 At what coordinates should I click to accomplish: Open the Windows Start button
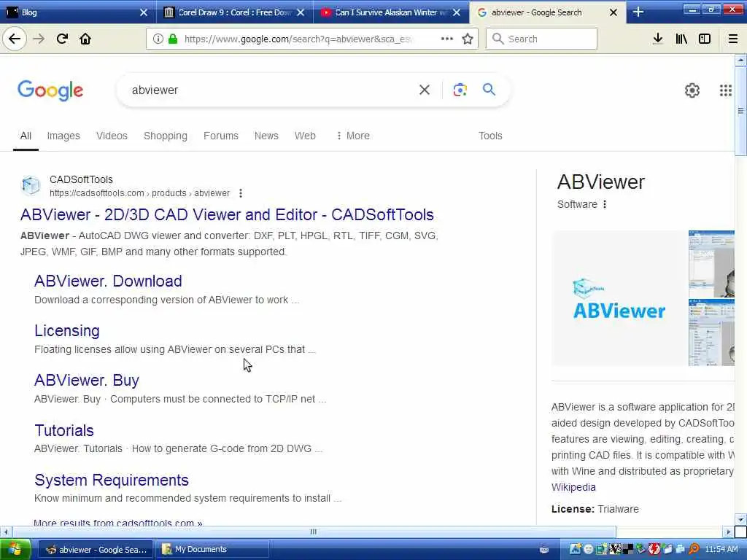pos(15,549)
